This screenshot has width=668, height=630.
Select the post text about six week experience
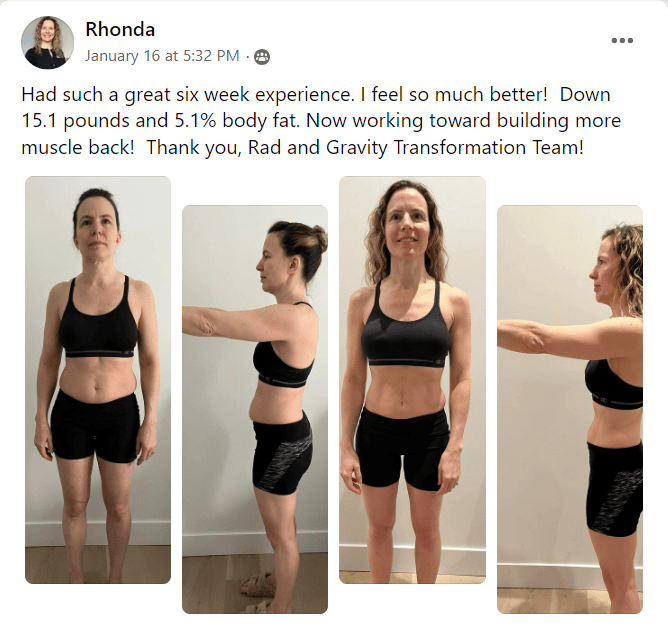322,121
